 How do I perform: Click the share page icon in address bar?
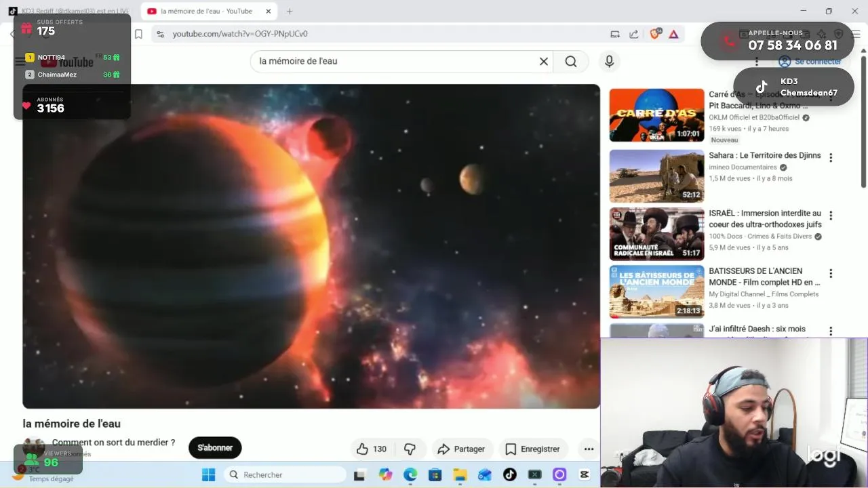[x=634, y=34]
